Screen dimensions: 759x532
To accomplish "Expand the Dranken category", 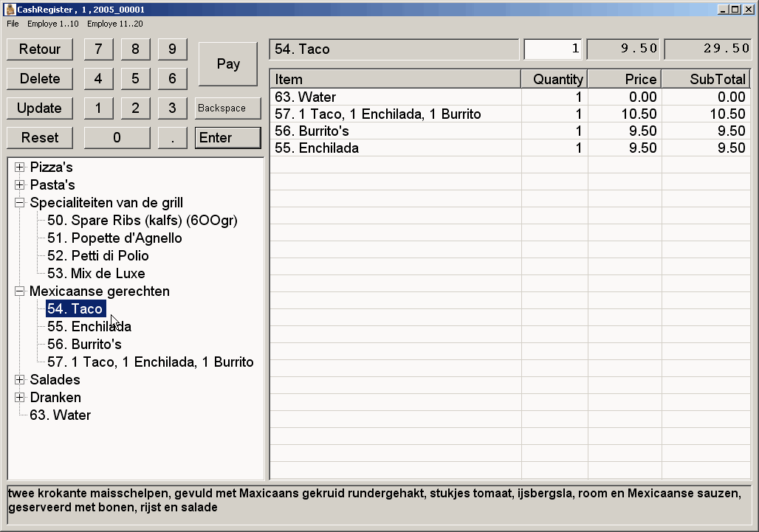I will point(19,398).
